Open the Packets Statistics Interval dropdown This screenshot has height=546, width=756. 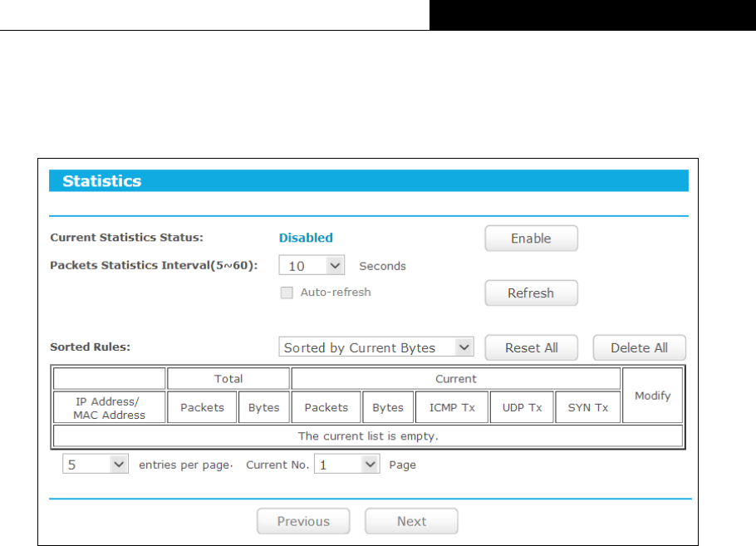coord(312,265)
